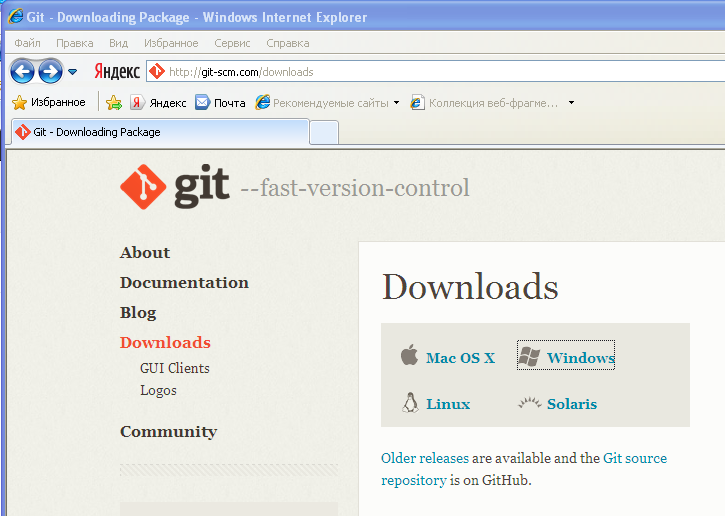Screen dimensions: 725x516
Task: Add to favorites bar star icon
Action: pyautogui.click(x=114, y=103)
